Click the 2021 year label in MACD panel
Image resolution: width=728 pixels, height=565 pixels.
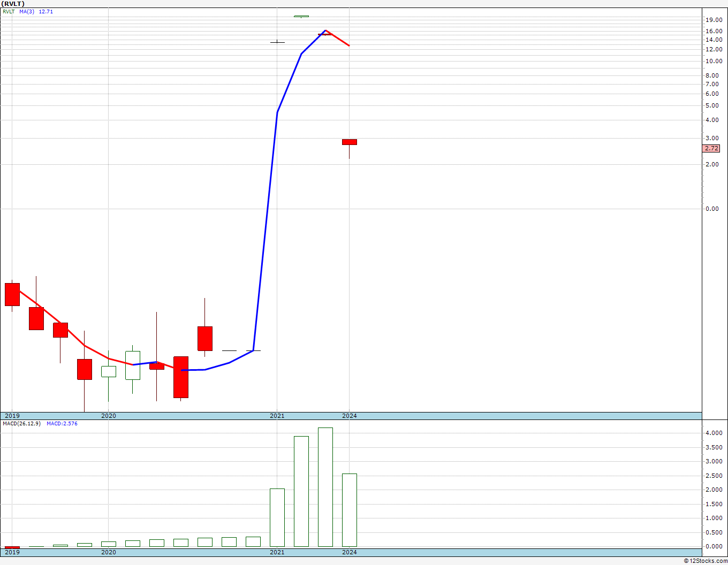(x=277, y=552)
